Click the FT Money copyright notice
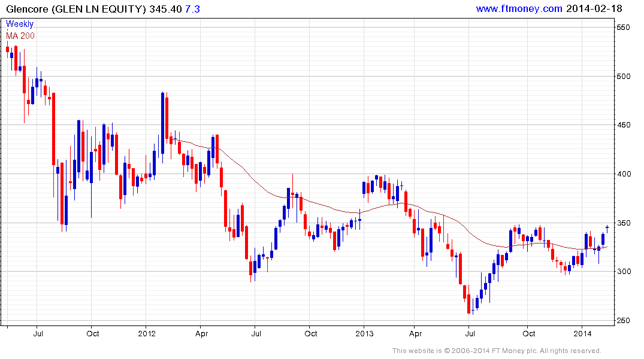The width and height of the screenshot is (644, 359). (x=497, y=351)
